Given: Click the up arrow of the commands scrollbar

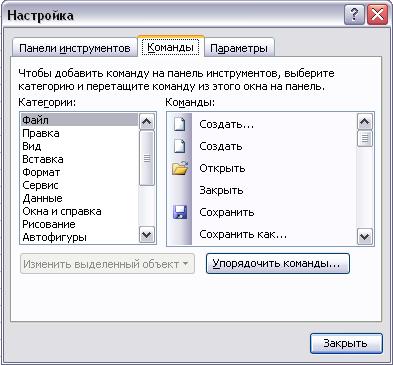Looking at the screenshot, I should pyautogui.click(x=365, y=122).
